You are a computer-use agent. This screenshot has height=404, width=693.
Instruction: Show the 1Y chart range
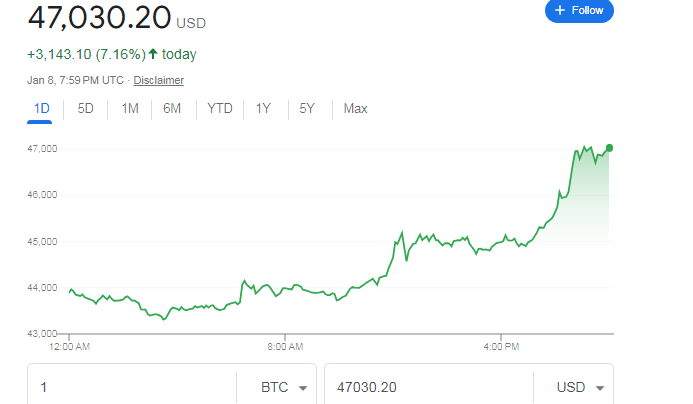click(263, 109)
